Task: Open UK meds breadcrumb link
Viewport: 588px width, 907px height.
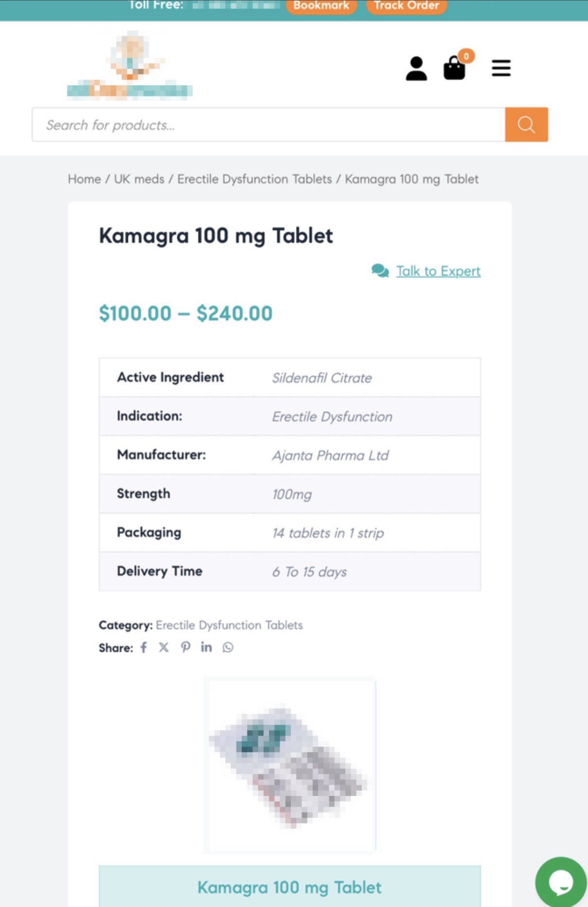Action: coord(139,179)
